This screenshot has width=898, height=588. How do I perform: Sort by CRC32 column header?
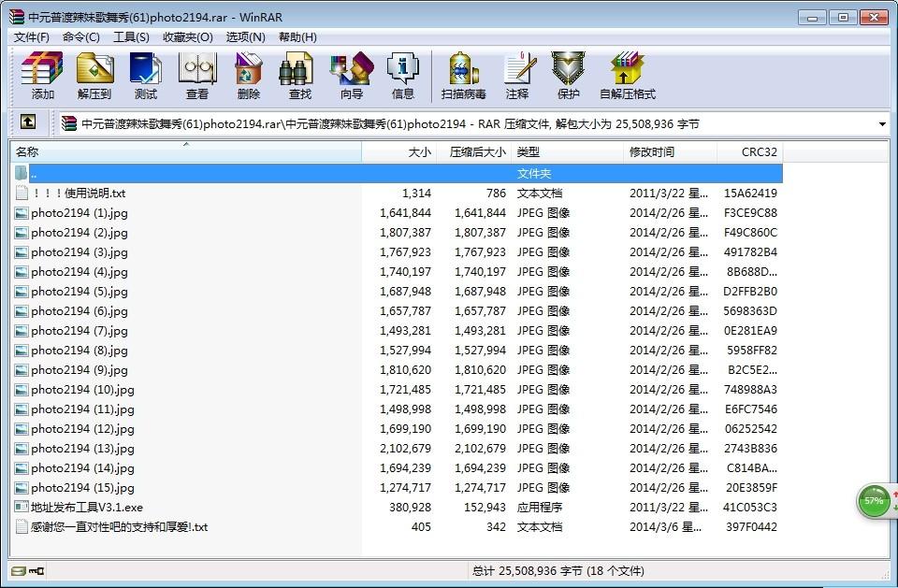[x=759, y=151]
